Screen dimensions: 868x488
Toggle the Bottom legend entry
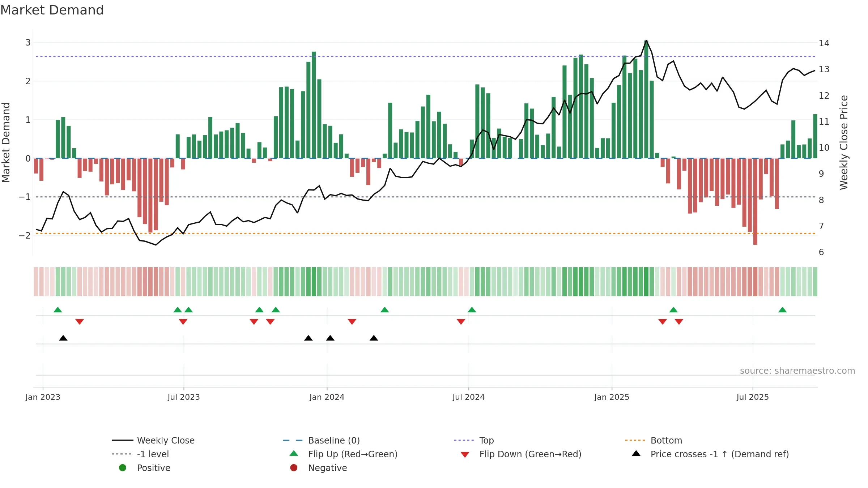654,440
